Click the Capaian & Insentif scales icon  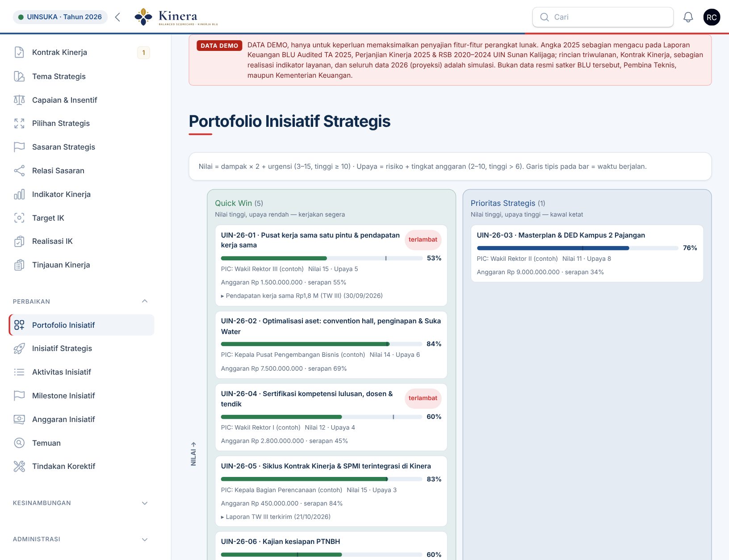point(19,100)
